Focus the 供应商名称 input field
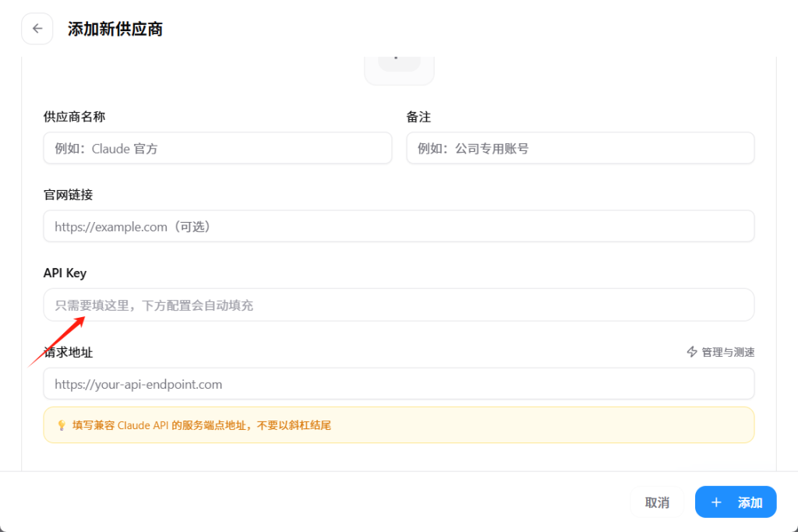Viewport: 798px width, 532px height. pyautogui.click(x=217, y=148)
